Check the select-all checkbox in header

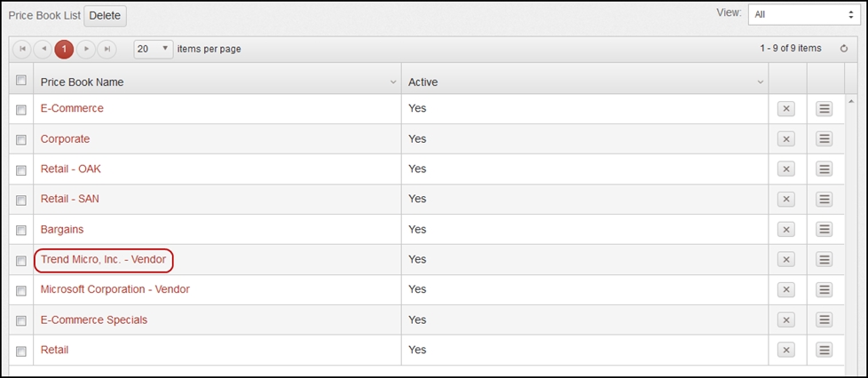point(21,80)
